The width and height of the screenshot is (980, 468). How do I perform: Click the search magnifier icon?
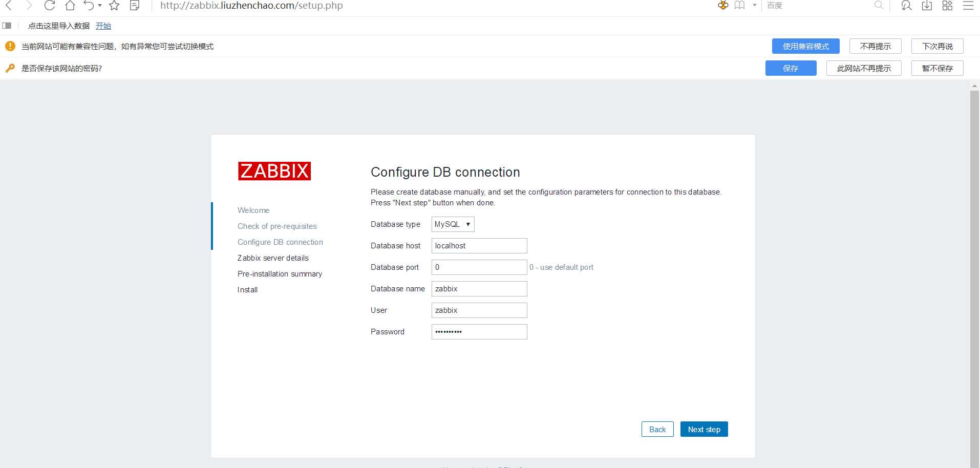[x=879, y=5]
